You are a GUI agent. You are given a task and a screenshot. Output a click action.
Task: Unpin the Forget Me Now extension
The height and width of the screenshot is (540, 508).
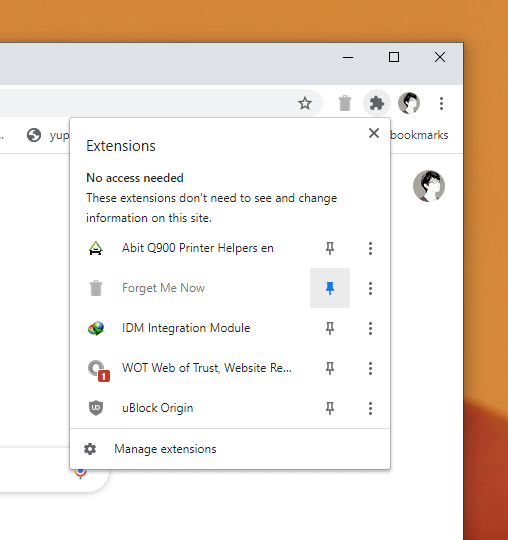click(x=330, y=288)
